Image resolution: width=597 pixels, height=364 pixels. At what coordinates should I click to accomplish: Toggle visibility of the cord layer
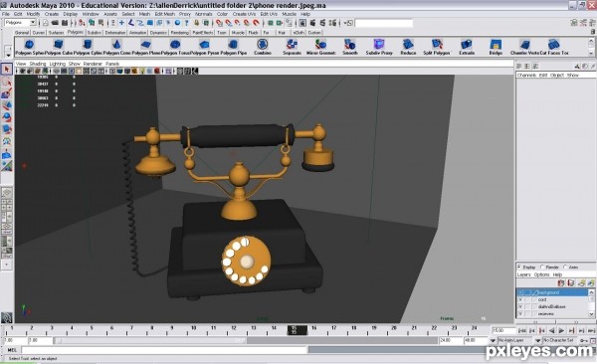[520, 299]
